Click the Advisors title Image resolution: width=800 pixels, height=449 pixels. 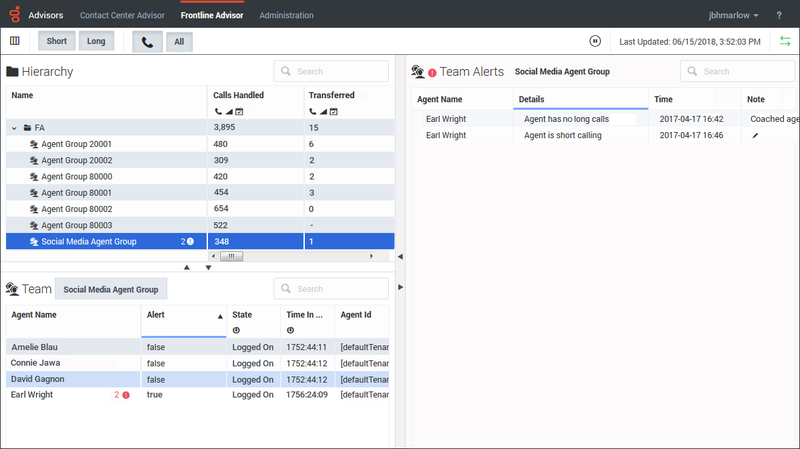46,15
